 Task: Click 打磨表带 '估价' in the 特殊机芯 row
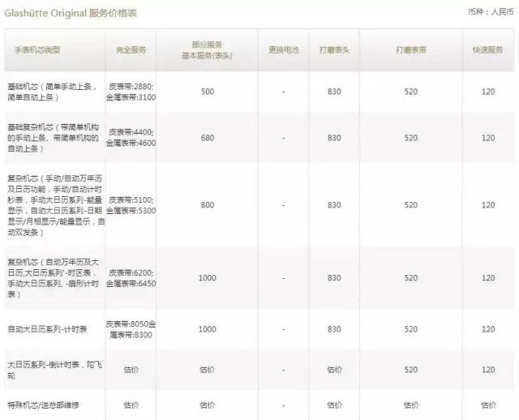411,405
